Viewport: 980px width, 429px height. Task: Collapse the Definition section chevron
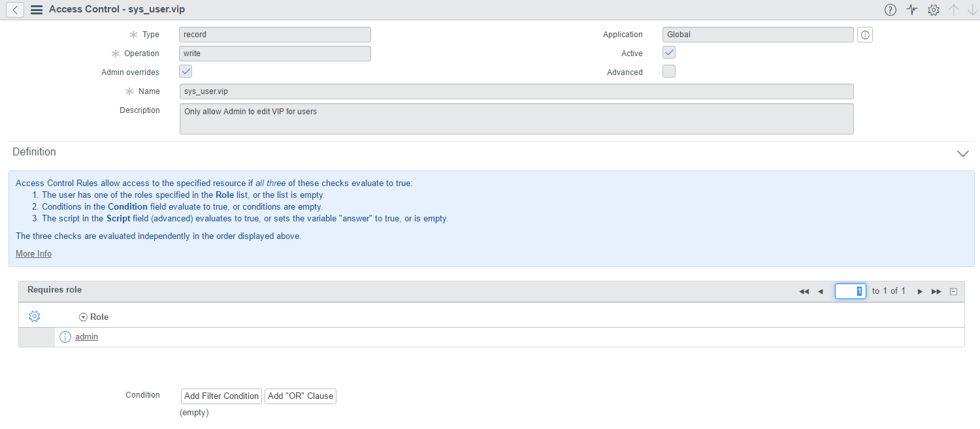[x=962, y=153]
